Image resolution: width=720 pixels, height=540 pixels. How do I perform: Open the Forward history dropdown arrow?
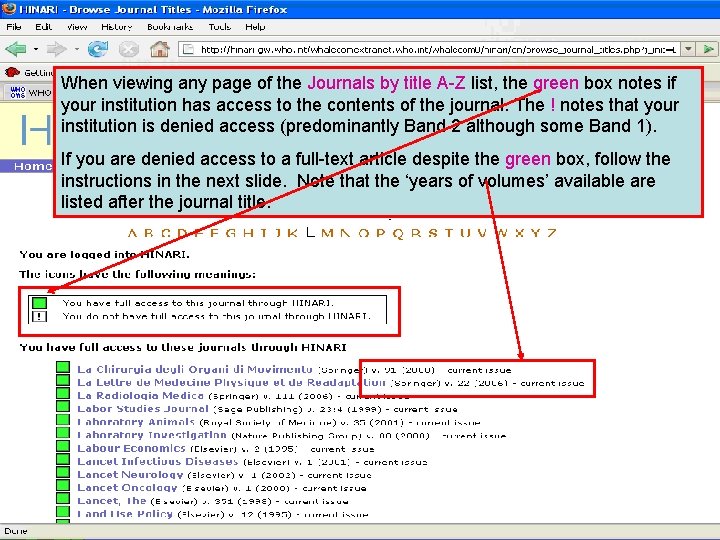pos(77,49)
